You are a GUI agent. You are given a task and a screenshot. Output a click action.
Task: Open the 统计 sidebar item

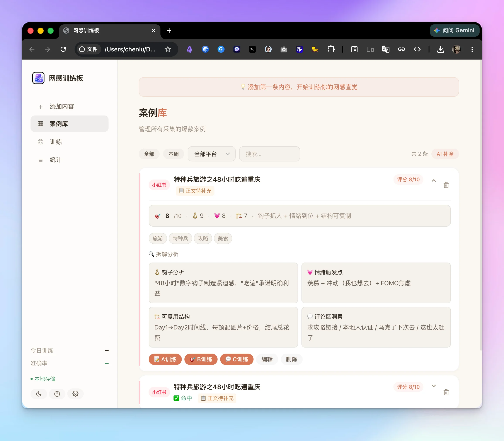[70, 160]
